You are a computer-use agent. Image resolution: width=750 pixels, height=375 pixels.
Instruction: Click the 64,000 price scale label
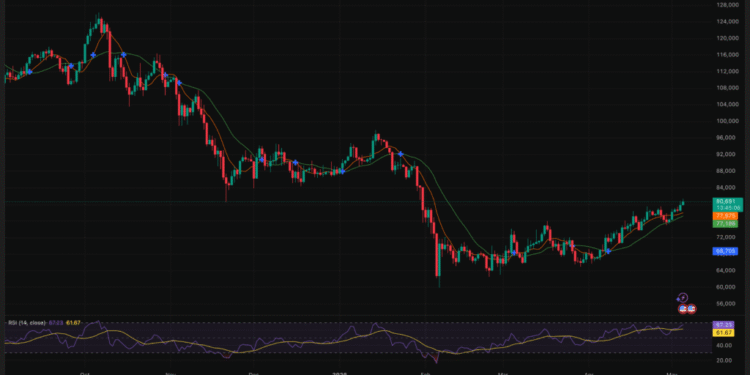tap(727, 270)
